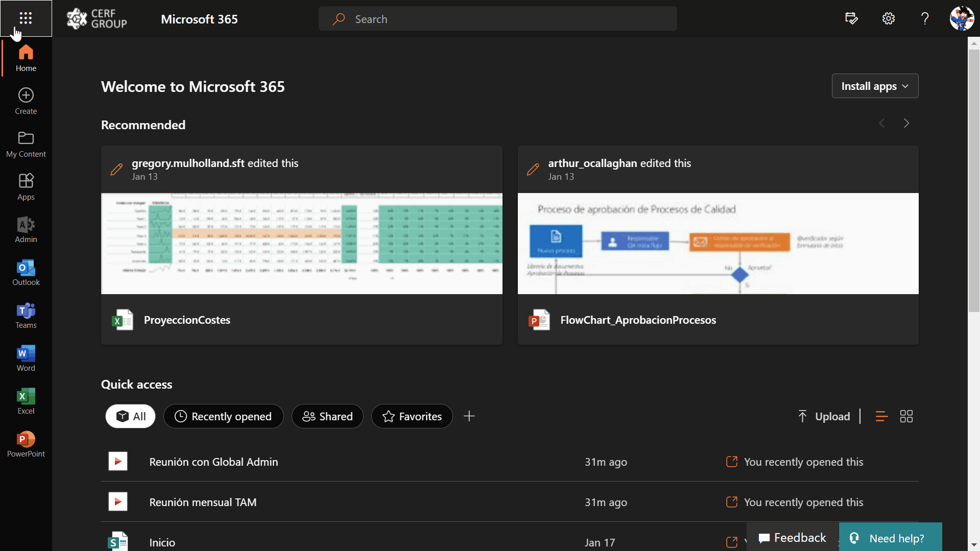Image resolution: width=980 pixels, height=551 pixels.
Task: Filter by Favorites
Action: [x=412, y=416]
